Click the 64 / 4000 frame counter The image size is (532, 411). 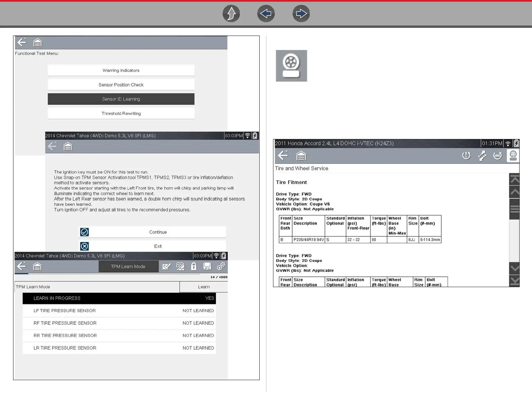pyautogui.click(x=219, y=277)
